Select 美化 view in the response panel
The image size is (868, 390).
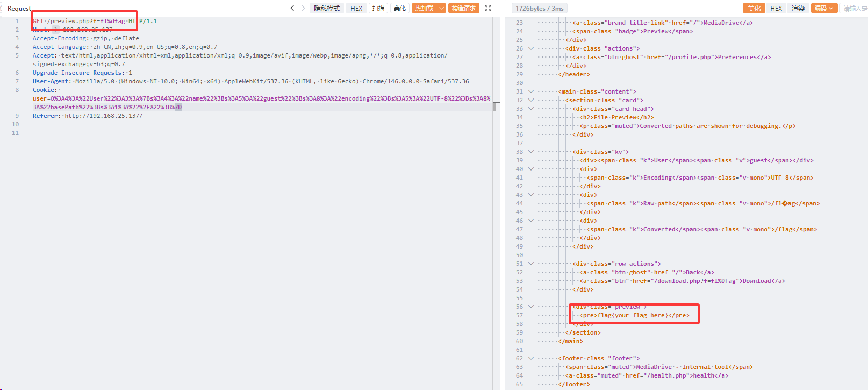coord(754,8)
